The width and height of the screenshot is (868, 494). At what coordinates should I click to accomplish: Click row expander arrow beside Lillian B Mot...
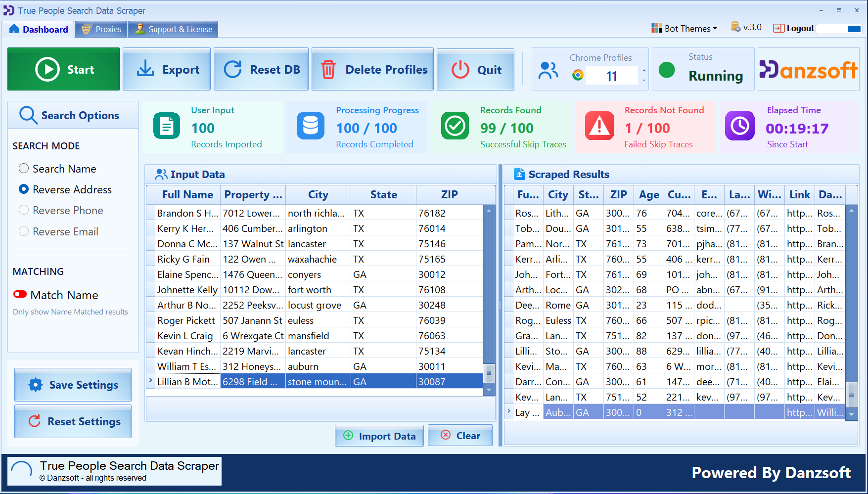pyautogui.click(x=151, y=380)
